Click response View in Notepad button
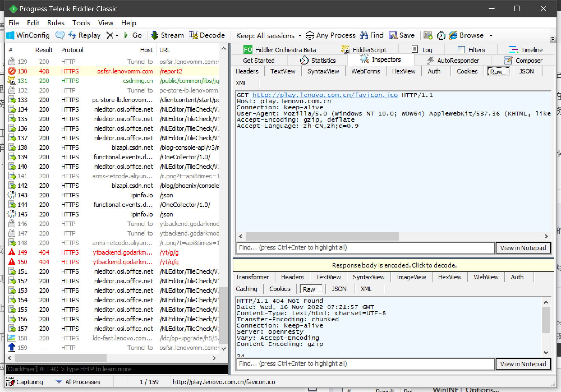561x392 pixels. [523, 364]
